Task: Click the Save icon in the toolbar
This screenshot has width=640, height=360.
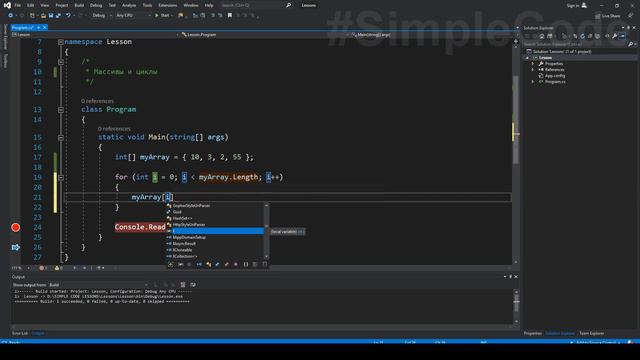Action: [x=51, y=15]
